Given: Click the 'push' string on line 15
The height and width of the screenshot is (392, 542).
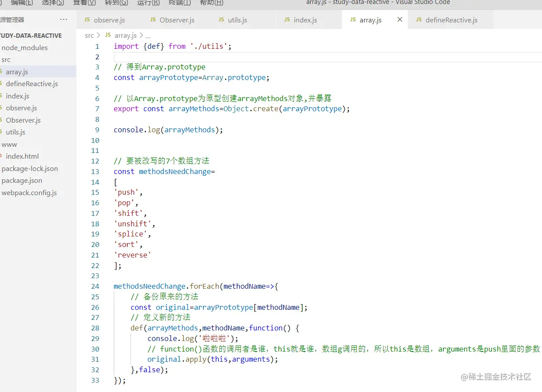Looking at the screenshot, I should 126,192.
